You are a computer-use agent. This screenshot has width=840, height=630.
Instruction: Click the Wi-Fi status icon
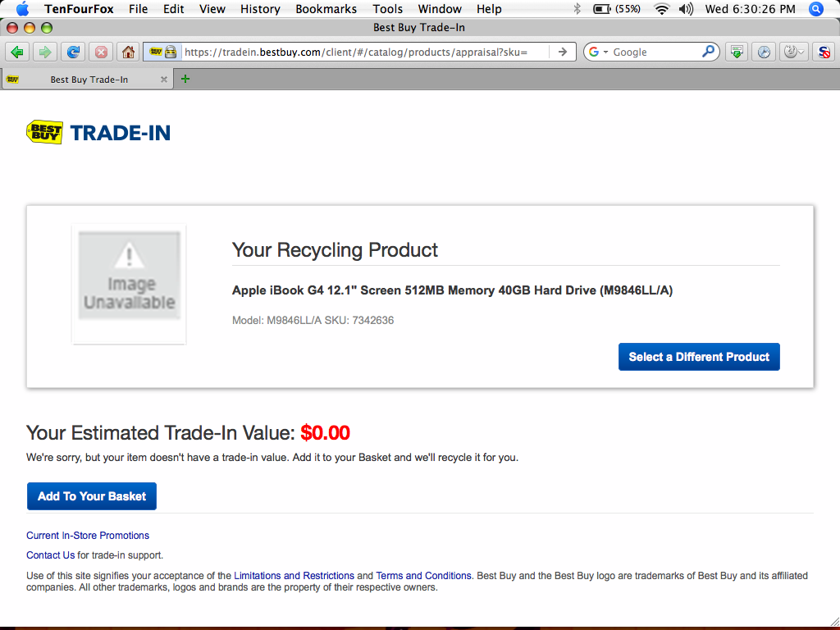tap(662, 8)
